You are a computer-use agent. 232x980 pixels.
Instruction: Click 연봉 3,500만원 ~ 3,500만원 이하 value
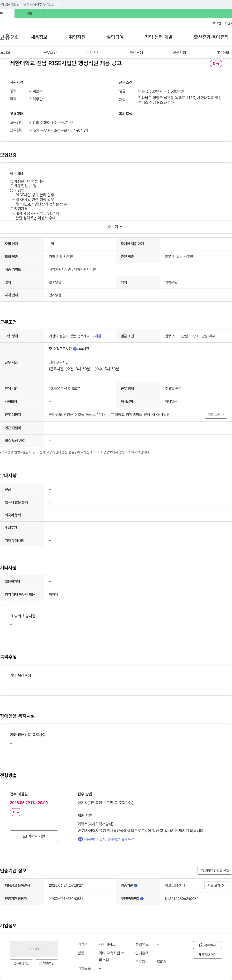(x=190, y=336)
